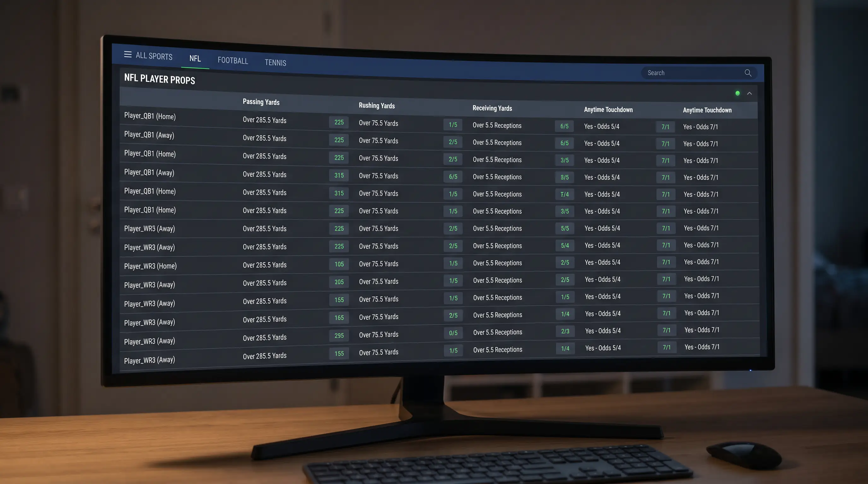
Task: Choose the 1/5 odds under Receiving Yards
Action: pos(565,297)
